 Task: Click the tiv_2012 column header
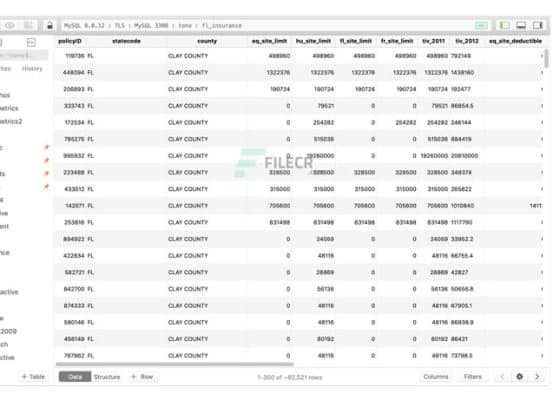click(467, 41)
